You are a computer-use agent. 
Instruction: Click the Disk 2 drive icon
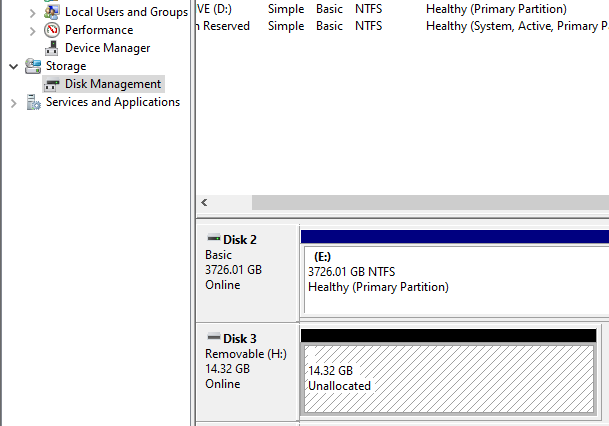pos(213,239)
